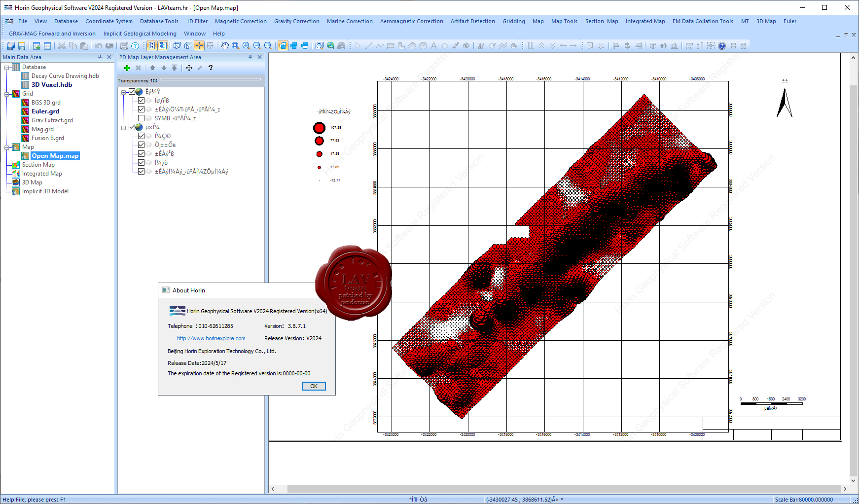
Task: Collapse the Map tree node
Action: (7, 147)
